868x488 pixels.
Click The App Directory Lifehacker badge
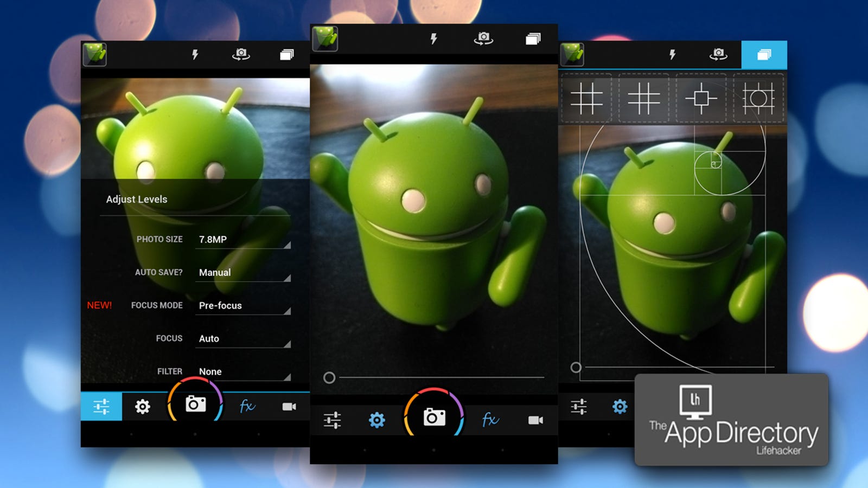pyautogui.click(x=731, y=420)
